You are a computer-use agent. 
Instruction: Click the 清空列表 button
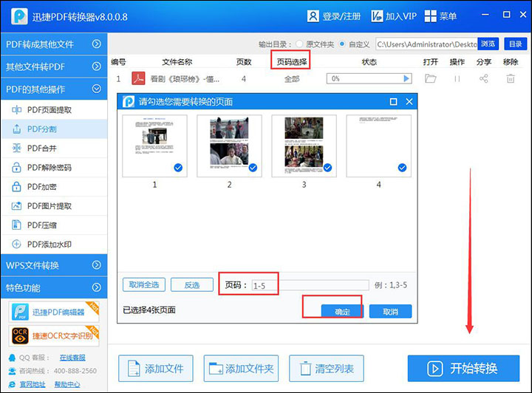click(327, 368)
